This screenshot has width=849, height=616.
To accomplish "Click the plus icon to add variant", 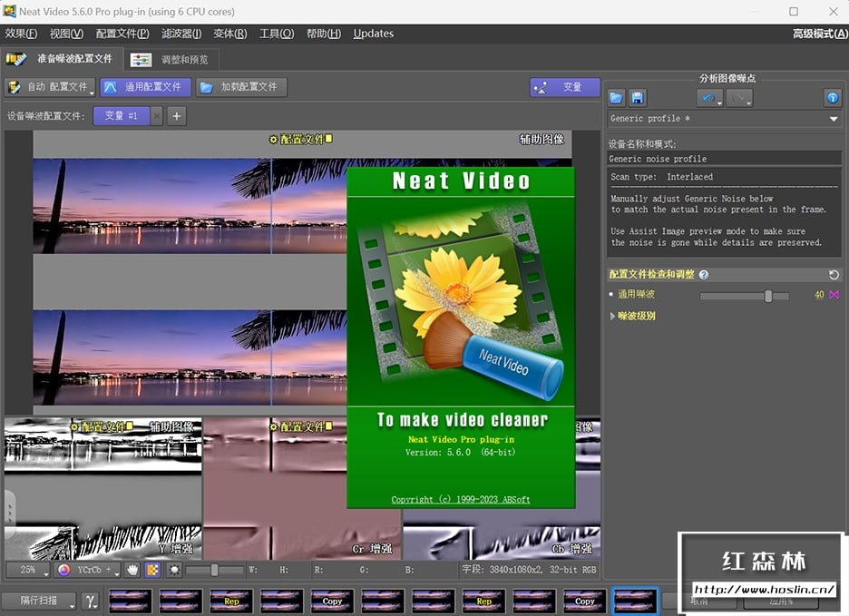I will 177,115.
